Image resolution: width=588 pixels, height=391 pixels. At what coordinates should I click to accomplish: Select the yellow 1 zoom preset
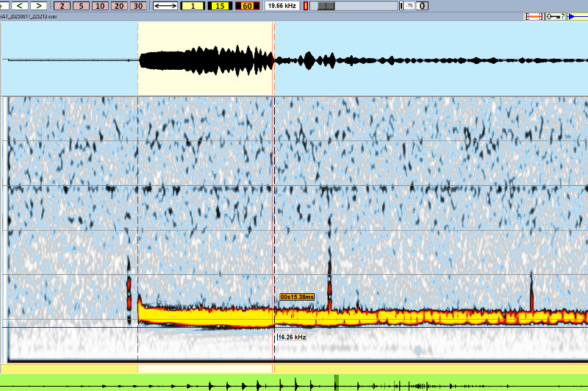(x=193, y=6)
